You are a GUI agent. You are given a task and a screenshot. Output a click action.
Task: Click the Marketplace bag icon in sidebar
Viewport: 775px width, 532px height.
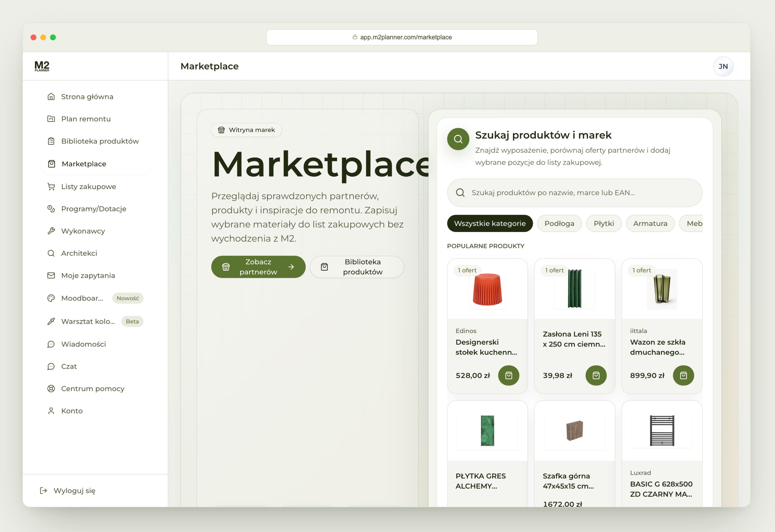(x=52, y=164)
